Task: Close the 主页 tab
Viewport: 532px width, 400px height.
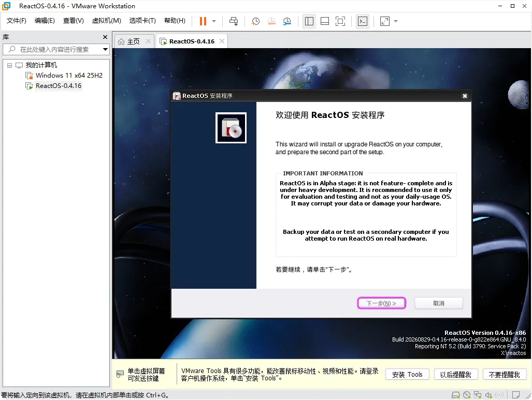Action: 148,41
